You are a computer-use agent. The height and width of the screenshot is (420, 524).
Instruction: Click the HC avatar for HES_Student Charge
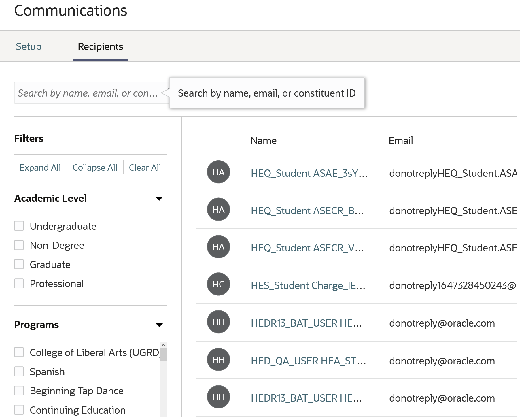point(218,284)
